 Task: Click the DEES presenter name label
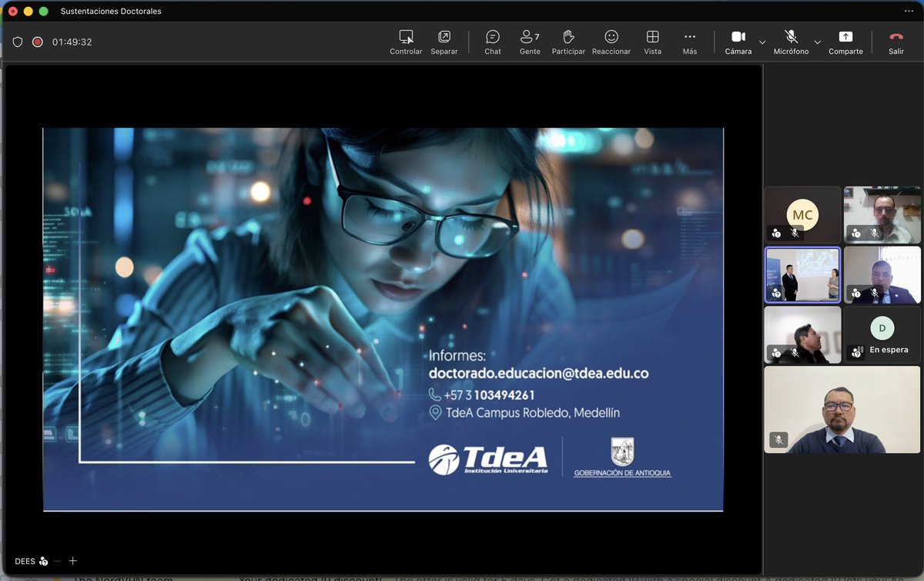point(25,562)
